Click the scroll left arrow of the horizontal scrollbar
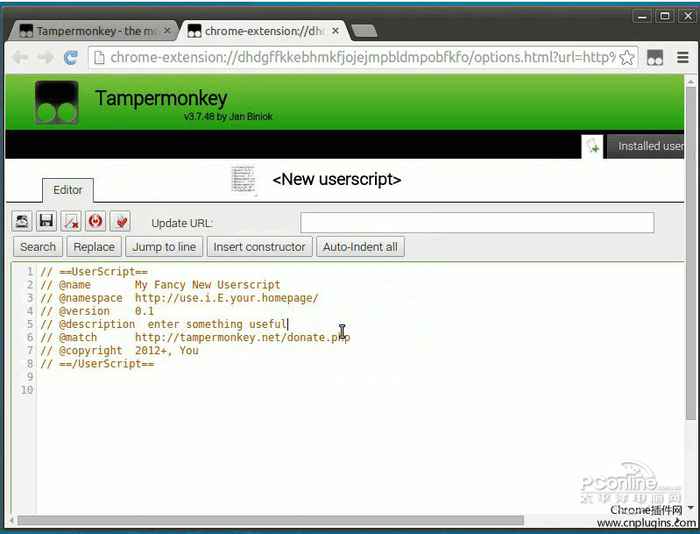 point(11,521)
